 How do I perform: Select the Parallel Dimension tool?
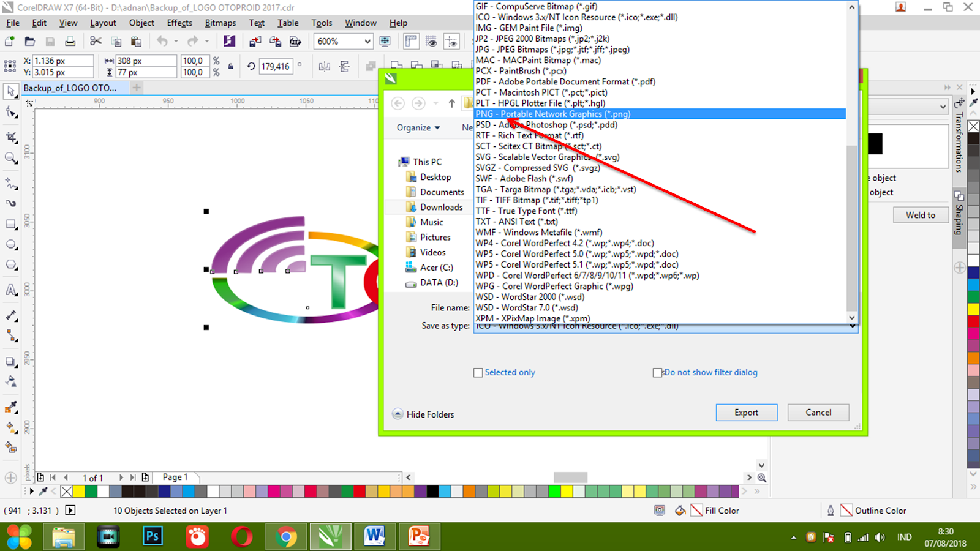pyautogui.click(x=11, y=315)
